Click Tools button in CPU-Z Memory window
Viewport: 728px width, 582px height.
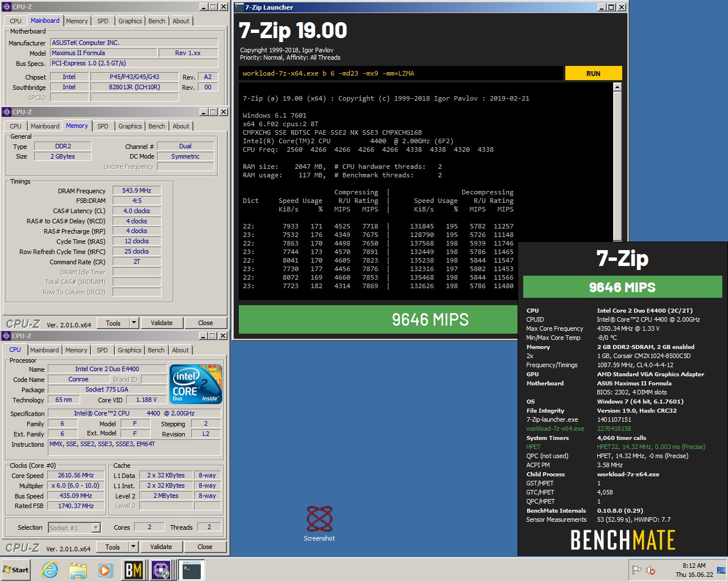click(113, 323)
